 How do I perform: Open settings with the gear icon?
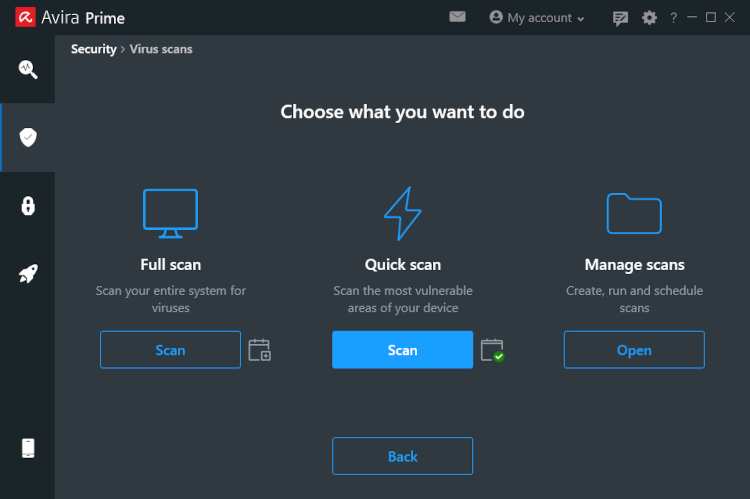pos(650,18)
